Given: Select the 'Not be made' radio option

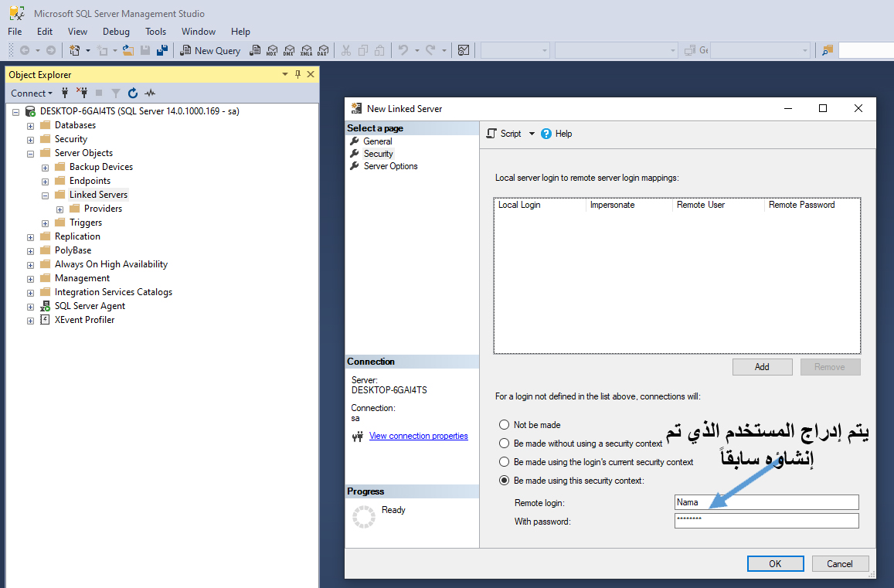Looking at the screenshot, I should tap(504, 425).
